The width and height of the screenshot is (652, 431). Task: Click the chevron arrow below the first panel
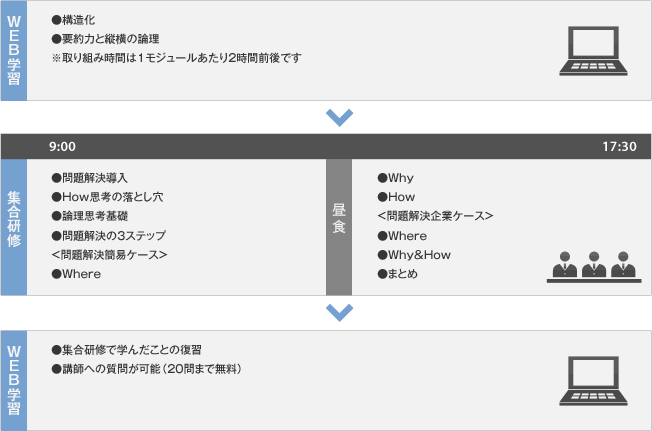(340, 117)
